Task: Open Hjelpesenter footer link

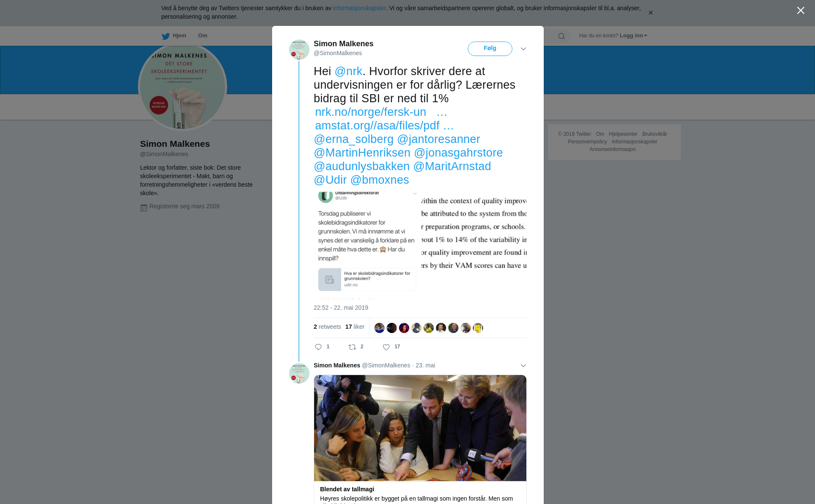Action: pos(623,134)
